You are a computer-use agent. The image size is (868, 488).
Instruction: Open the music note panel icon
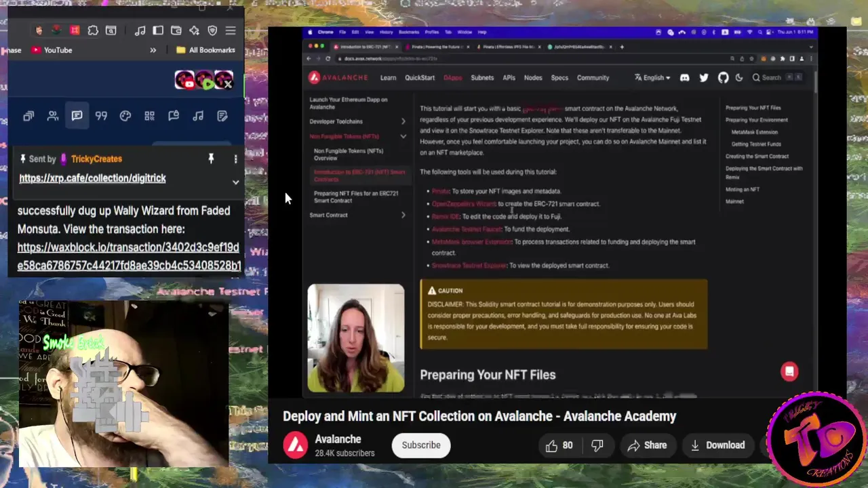point(198,116)
